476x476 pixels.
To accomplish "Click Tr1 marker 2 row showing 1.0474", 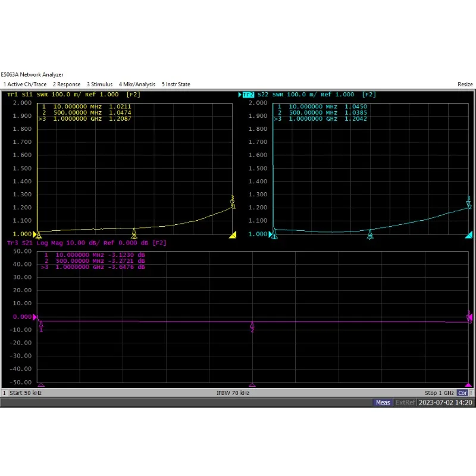I will click(86, 112).
